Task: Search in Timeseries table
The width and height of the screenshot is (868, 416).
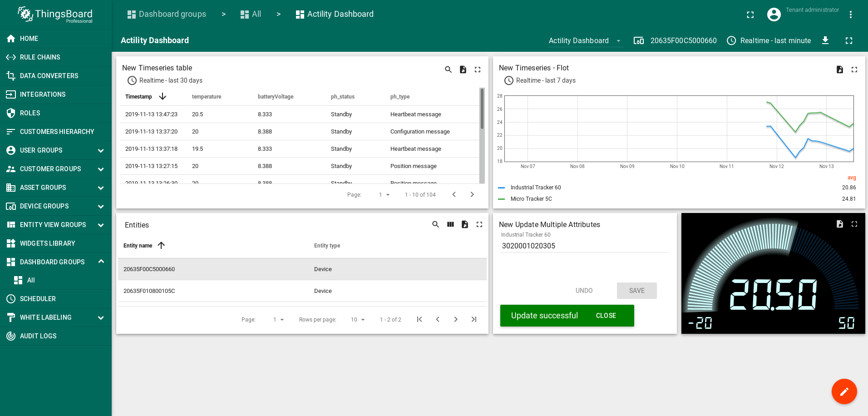Action: pyautogui.click(x=448, y=69)
